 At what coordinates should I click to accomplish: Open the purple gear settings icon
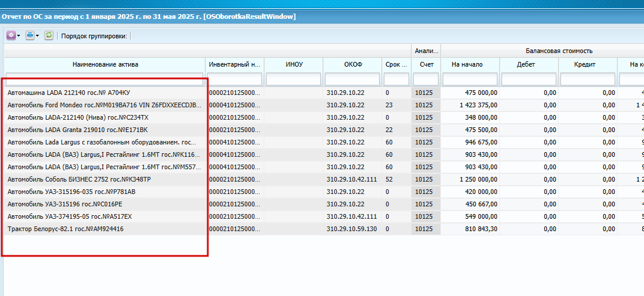coord(11,35)
